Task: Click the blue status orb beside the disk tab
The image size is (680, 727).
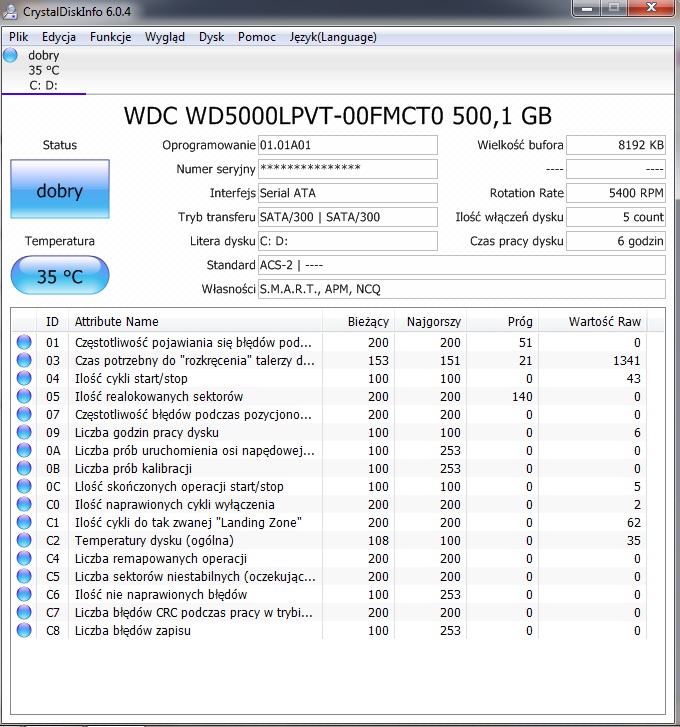Action: (x=10, y=55)
